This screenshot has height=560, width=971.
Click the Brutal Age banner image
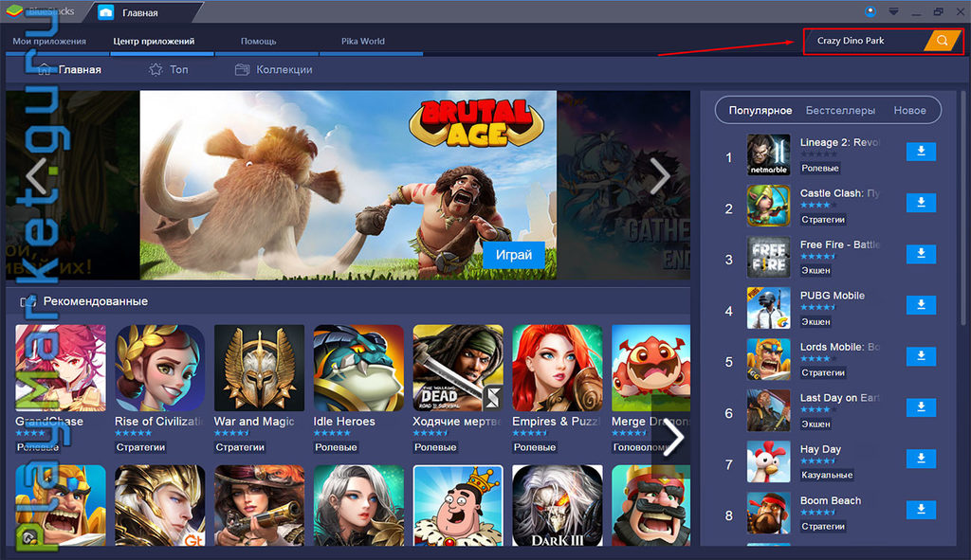coord(348,185)
